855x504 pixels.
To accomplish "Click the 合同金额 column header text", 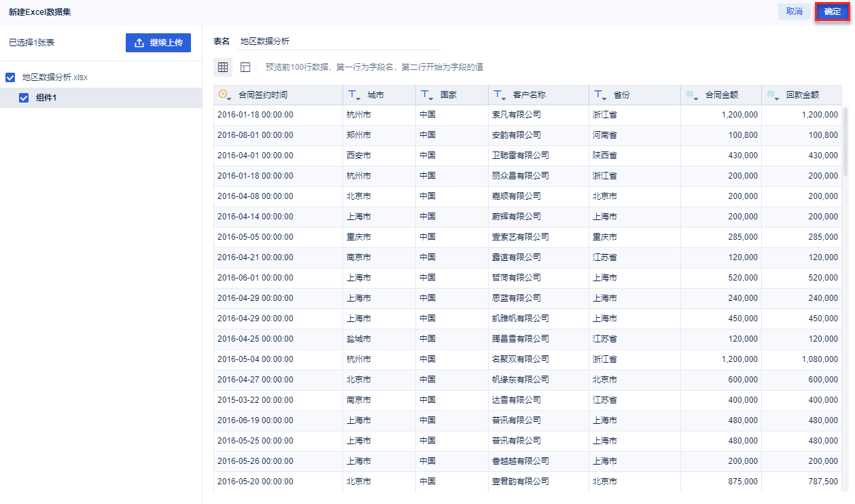I will [721, 95].
